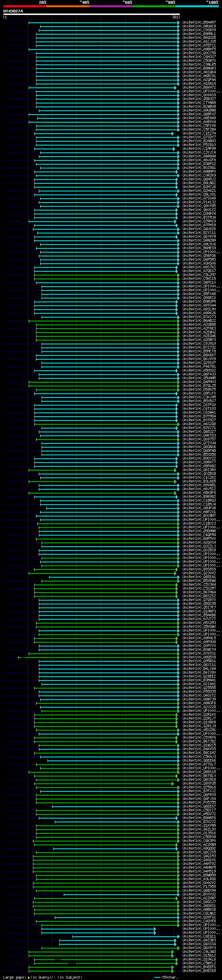This screenshot has width=222, height=980.
Task: Pick subject UniRef100_Q32ZL3
Action: [x=199, y=546]
